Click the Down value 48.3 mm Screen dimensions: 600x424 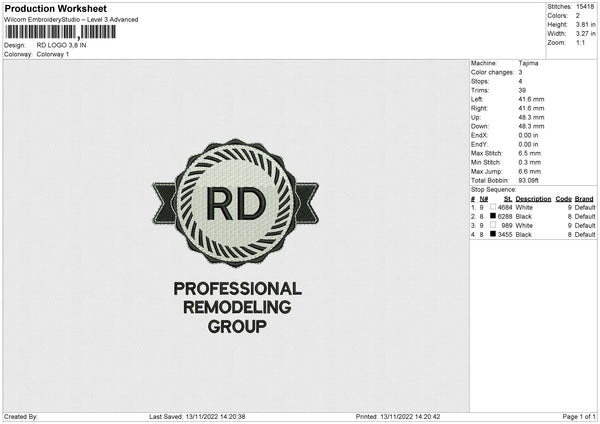point(531,126)
